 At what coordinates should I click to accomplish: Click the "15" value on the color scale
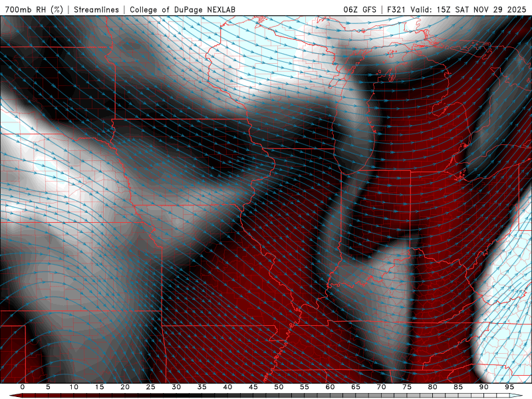tap(99, 387)
